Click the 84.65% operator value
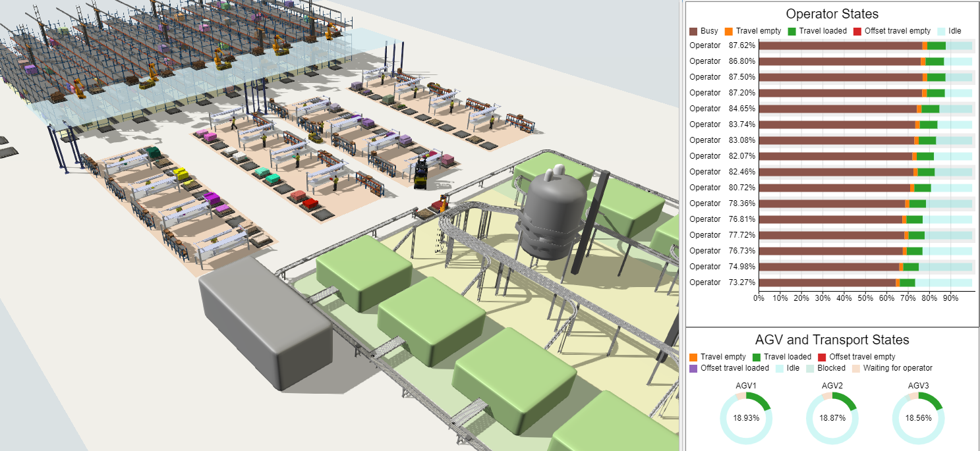This screenshot has width=980, height=451. pyautogui.click(x=742, y=109)
